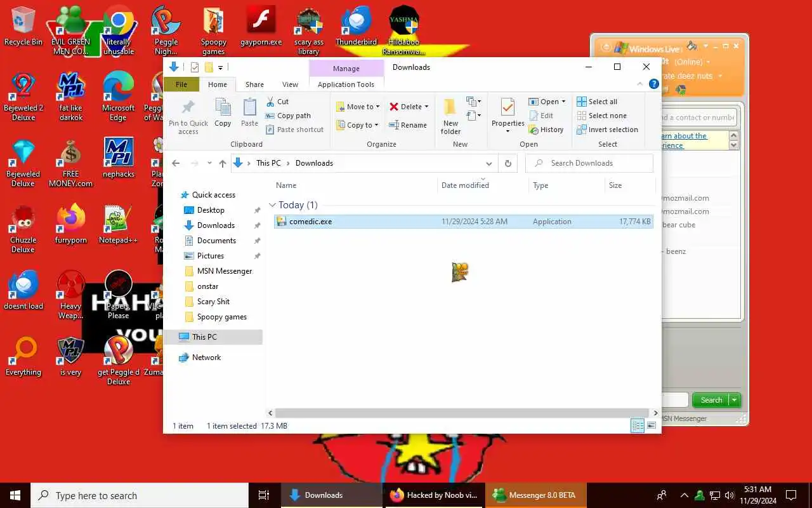The width and height of the screenshot is (812, 508).
Task: Select the Home ribbon tab
Action: [x=218, y=84]
